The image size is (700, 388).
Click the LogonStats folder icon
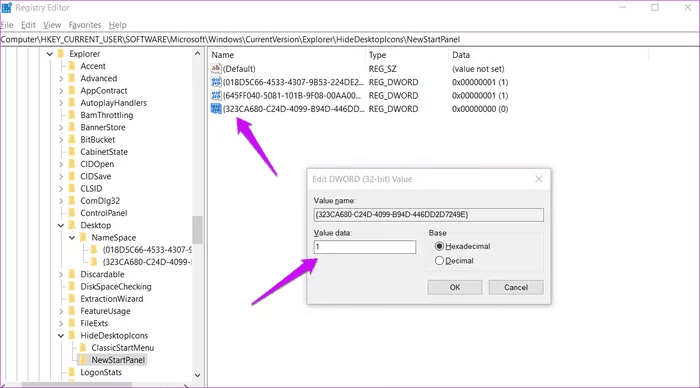72,372
